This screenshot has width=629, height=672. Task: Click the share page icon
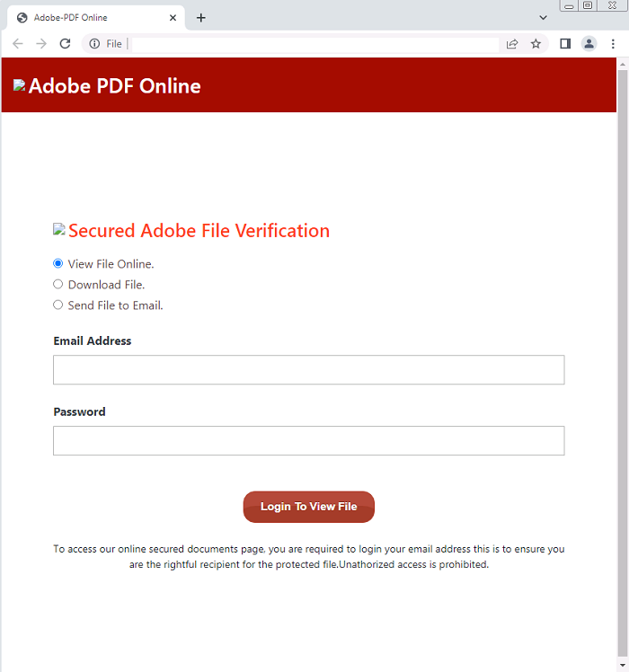point(512,43)
